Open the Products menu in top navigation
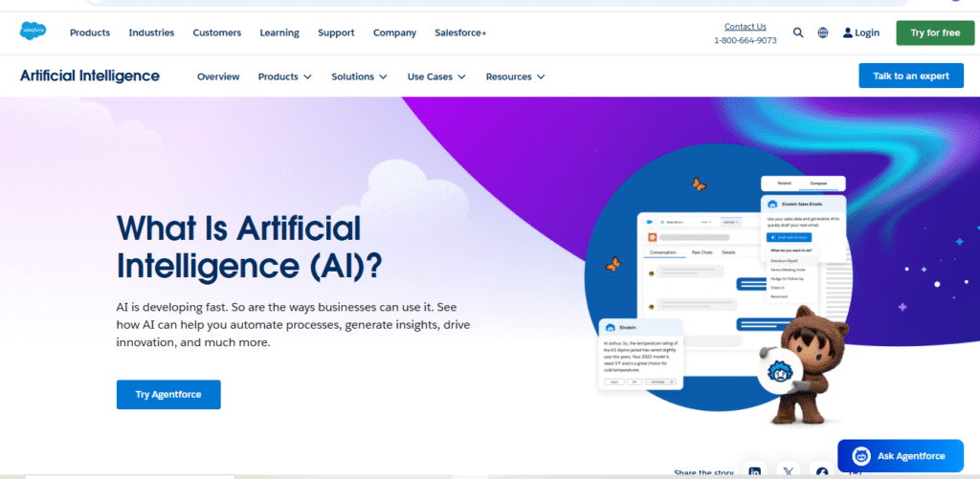 (90, 33)
